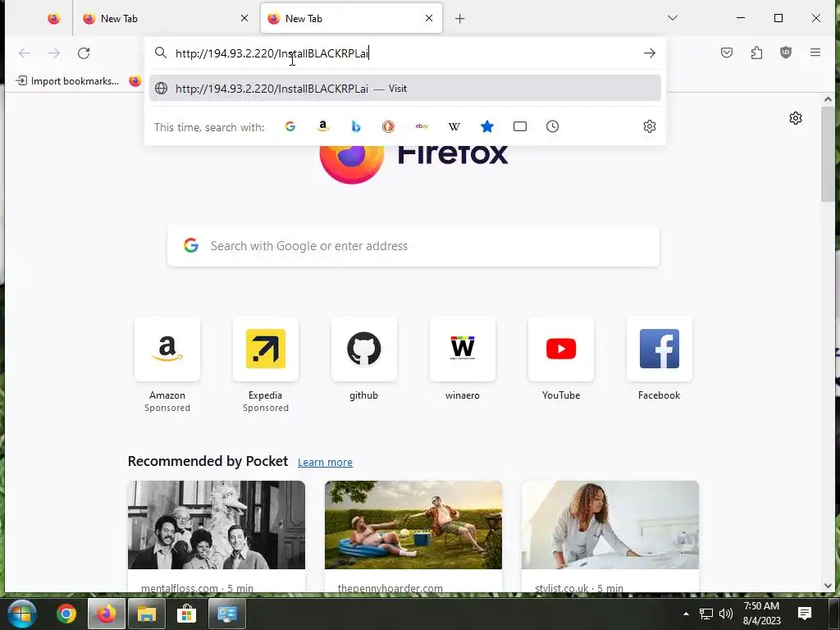
Task: Search this time with DuckDuckGo icon
Action: [388, 126]
